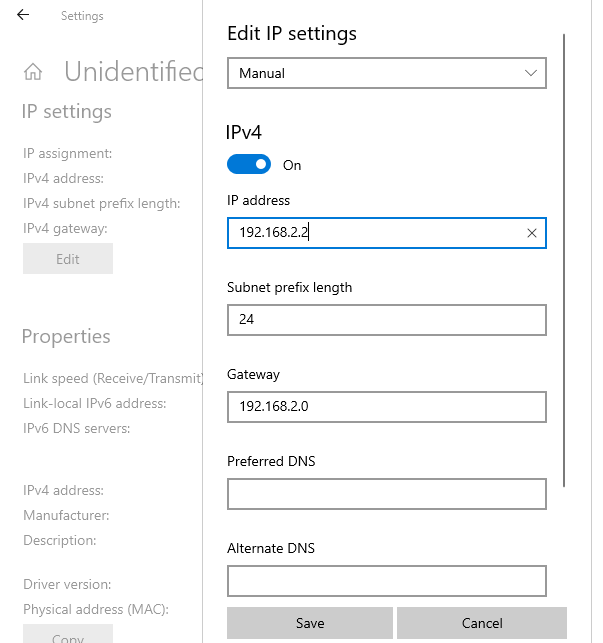Screen dimensions: 603x643
Task: Click the Copy button under Properties
Action: pyautogui.click(x=68, y=635)
